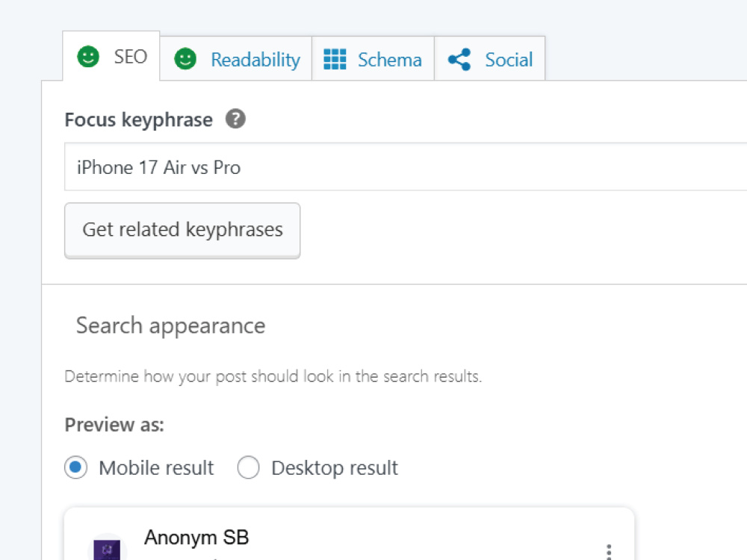Focus the iPhone 17 Air vs Pro field
The width and height of the screenshot is (747, 560).
(x=406, y=167)
